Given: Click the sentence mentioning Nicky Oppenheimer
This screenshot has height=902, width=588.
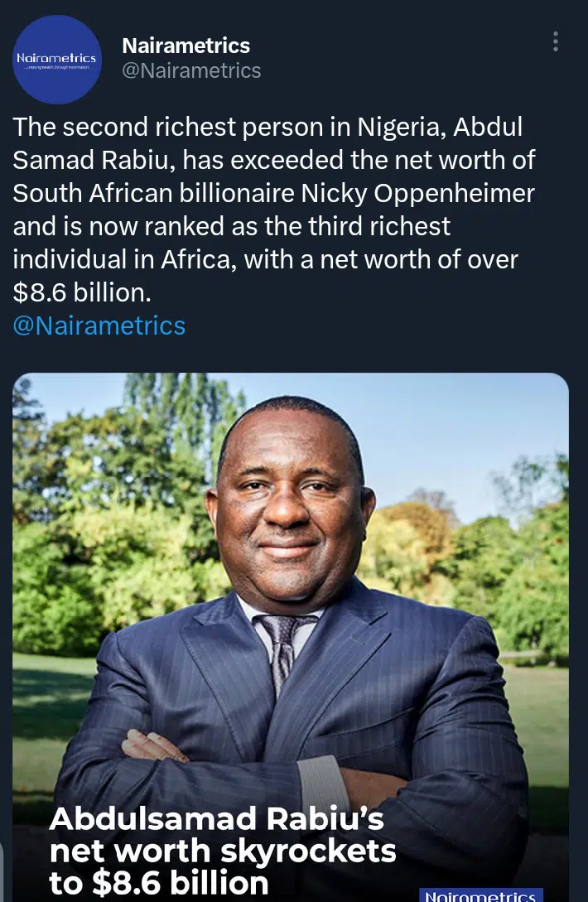Looking at the screenshot, I should click(273, 193).
